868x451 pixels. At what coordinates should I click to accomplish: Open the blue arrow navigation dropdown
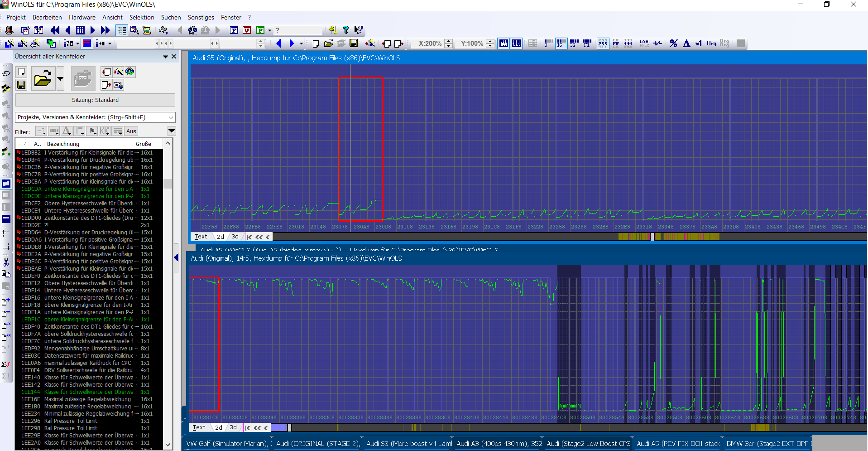click(301, 44)
